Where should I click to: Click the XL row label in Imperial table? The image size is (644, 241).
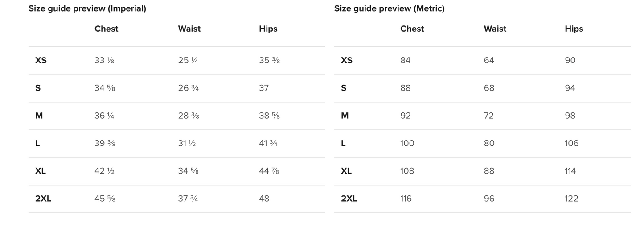40,171
